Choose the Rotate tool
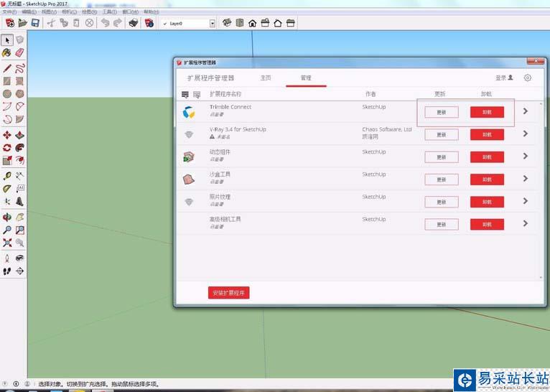This screenshot has width=550, height=392. click(7, 148)
